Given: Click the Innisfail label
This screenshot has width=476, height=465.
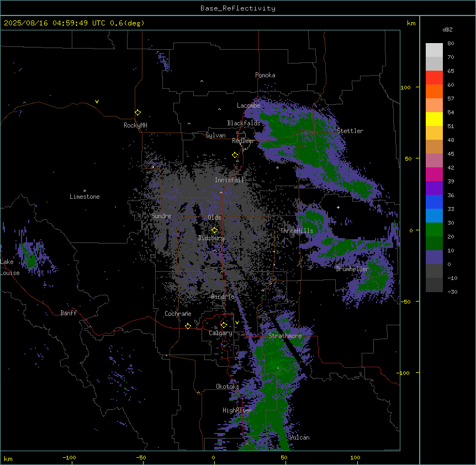Looking at the screenshot, I should 229,180.
